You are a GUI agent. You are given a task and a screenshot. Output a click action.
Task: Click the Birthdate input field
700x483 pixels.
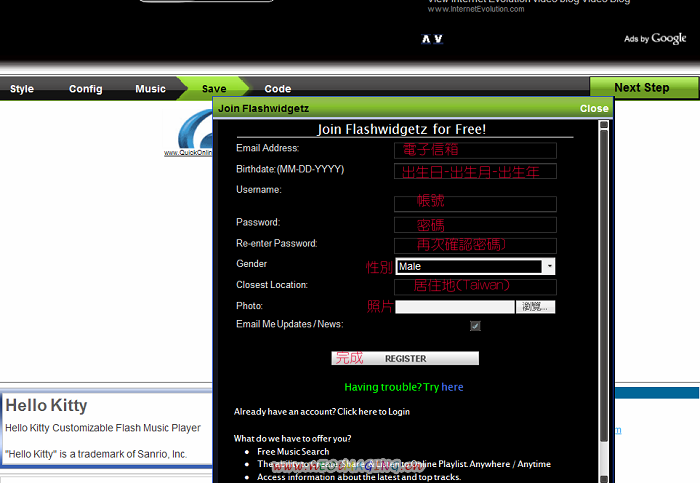[x=475, y=171]
